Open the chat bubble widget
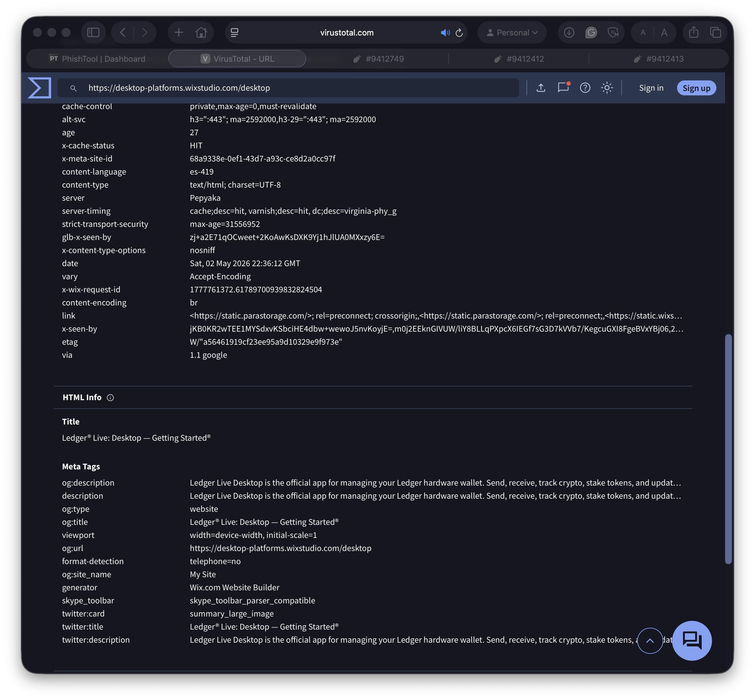The width and height of the screenshot is (755, 700). 692,640
